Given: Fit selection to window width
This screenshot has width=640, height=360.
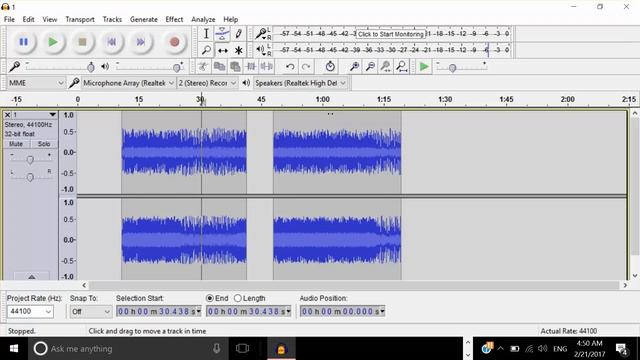Looking at the screenshot, I should (x=386, y=66).
